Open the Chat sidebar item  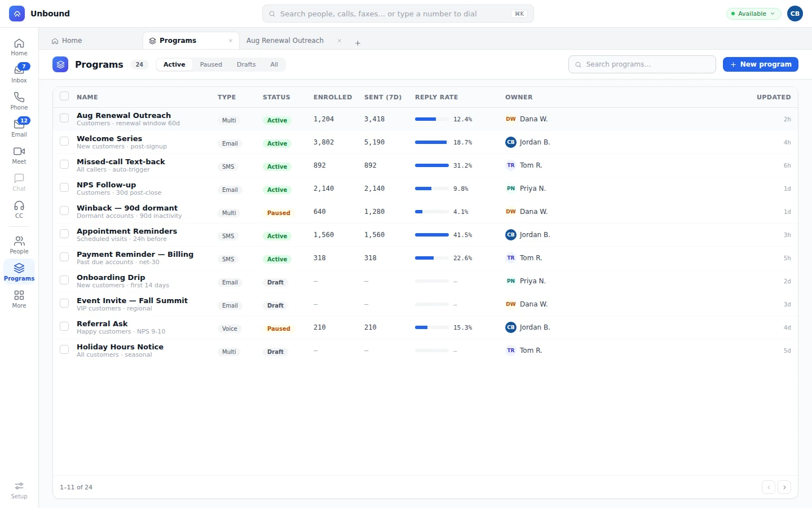[19, 182]
